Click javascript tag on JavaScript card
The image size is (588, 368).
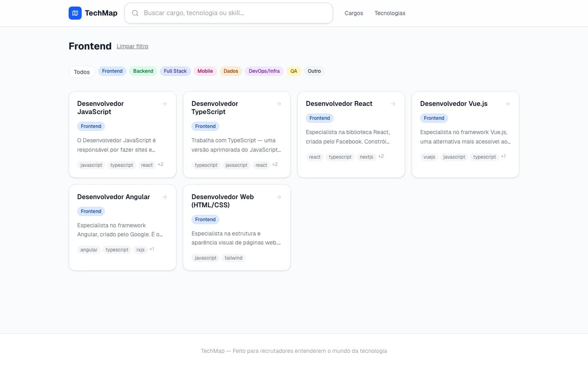[91, 165]
